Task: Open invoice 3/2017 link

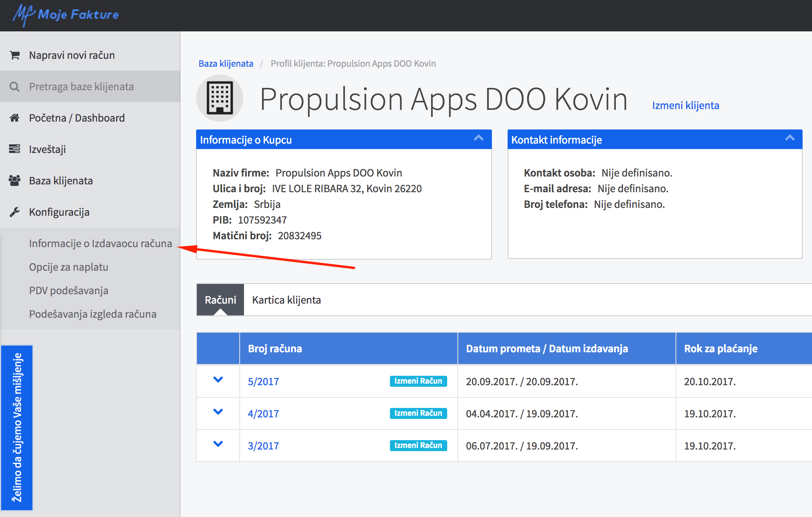Action: tap(263, 446)
